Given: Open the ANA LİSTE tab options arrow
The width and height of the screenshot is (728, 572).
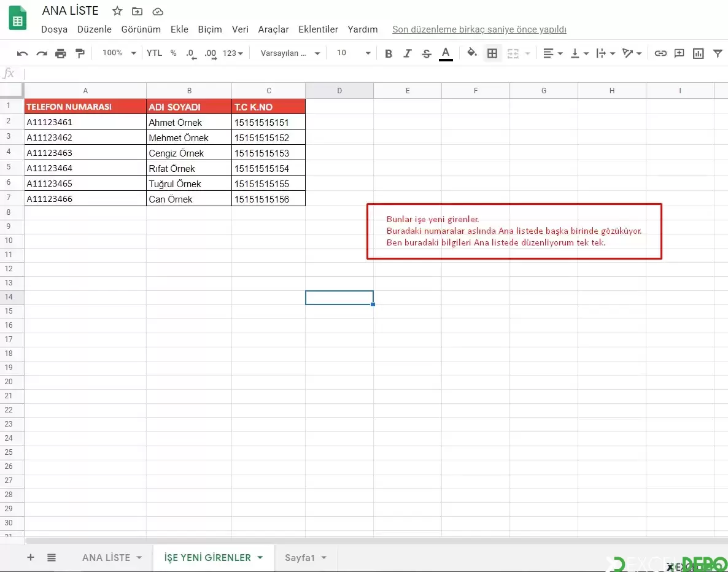Looking at the screenshot, I should [x=139, y=558].
